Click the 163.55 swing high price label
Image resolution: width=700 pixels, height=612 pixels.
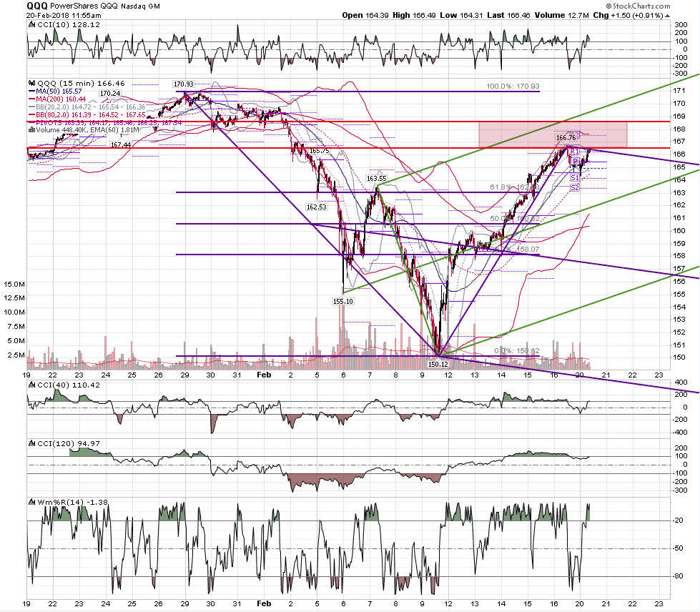pos(376,179)
